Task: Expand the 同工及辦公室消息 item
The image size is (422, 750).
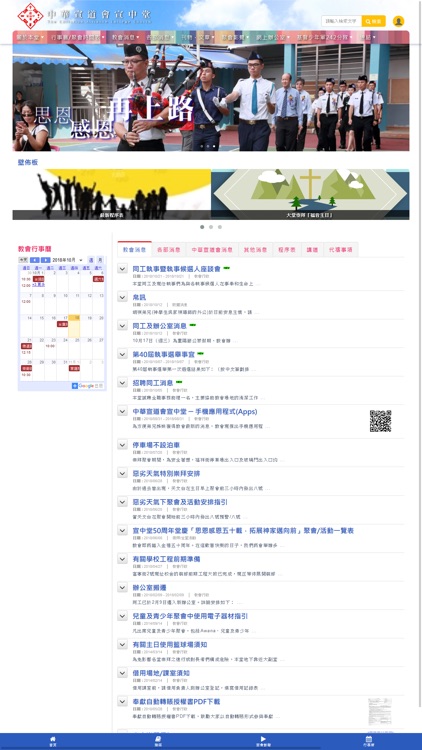Action: tap(122, 326)
